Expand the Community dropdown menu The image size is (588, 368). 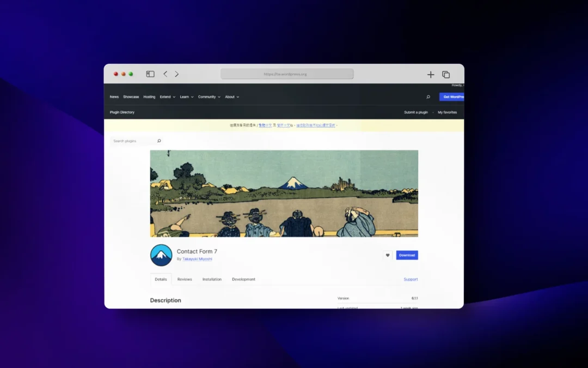click(209, 97)
